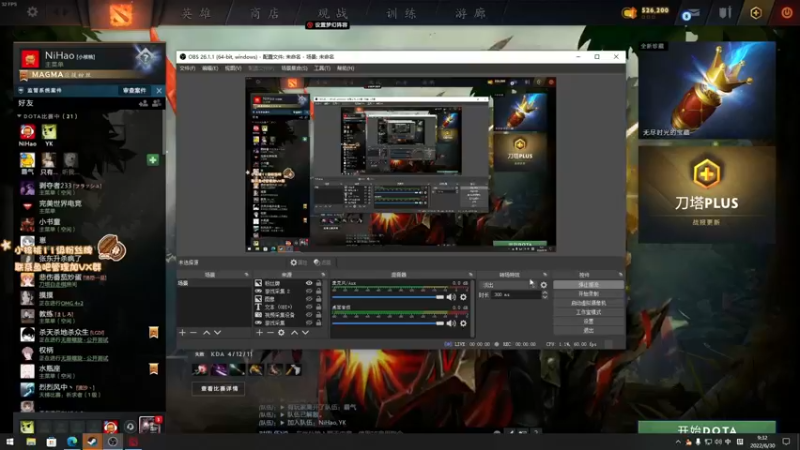Click 停止推流 in OBS controls

tap(588, 285)
